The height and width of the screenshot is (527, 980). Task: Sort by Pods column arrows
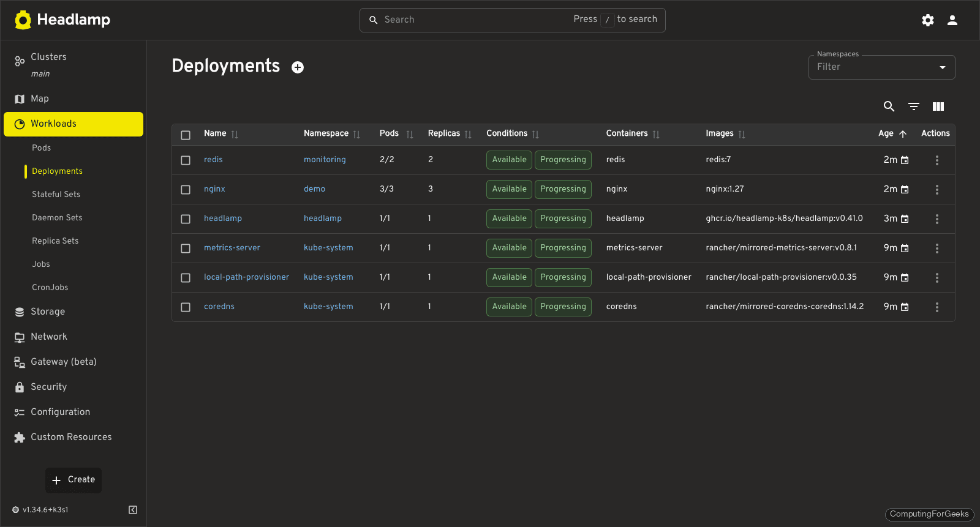click(x=410, y=134)
